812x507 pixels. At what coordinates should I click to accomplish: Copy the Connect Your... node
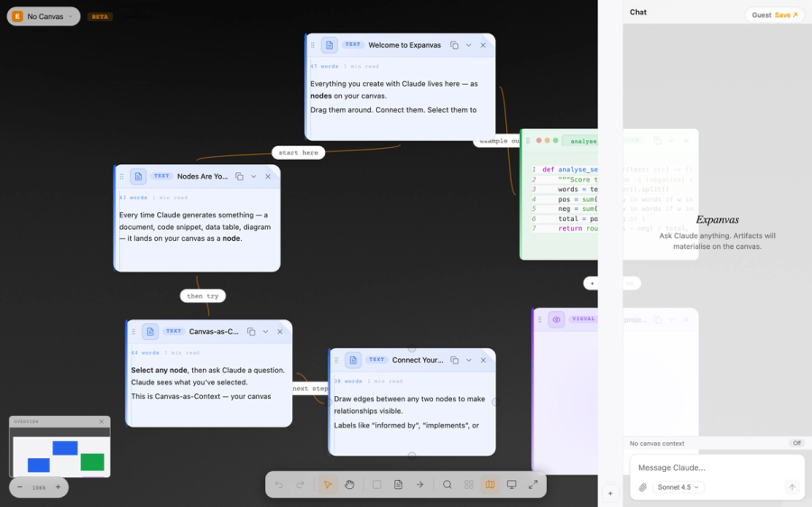[454, 361]
